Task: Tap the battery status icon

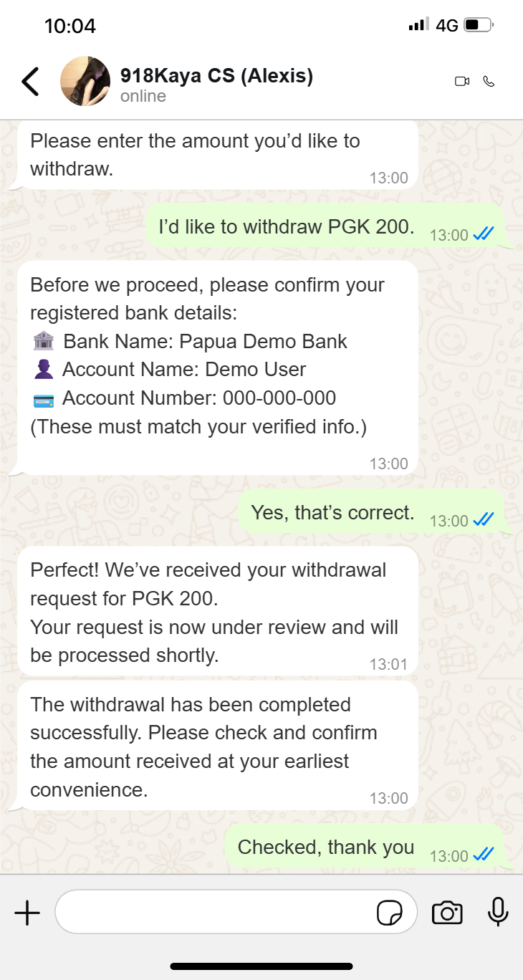Action: pos(479,26)
